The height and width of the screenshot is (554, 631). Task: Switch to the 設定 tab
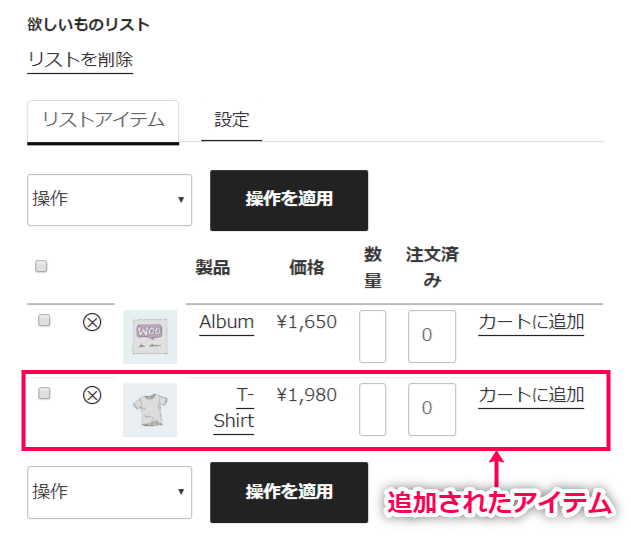[232, 120]
